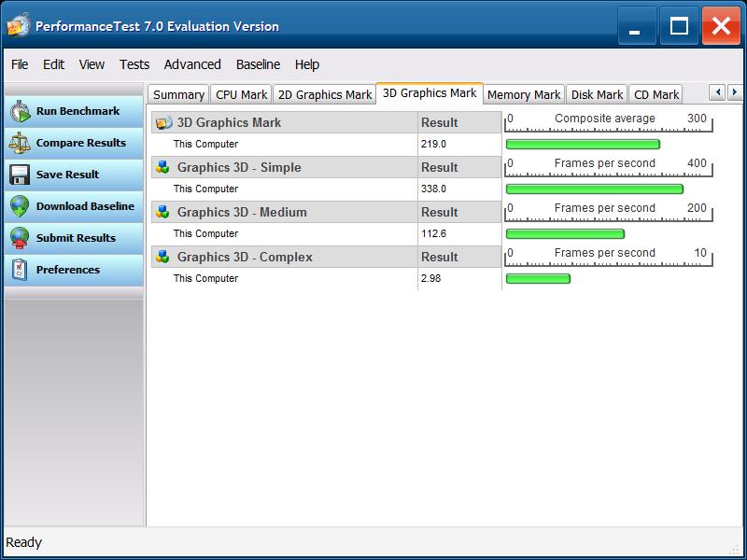Click This Computer under Graphics 3D - Medium

point(205,234)
